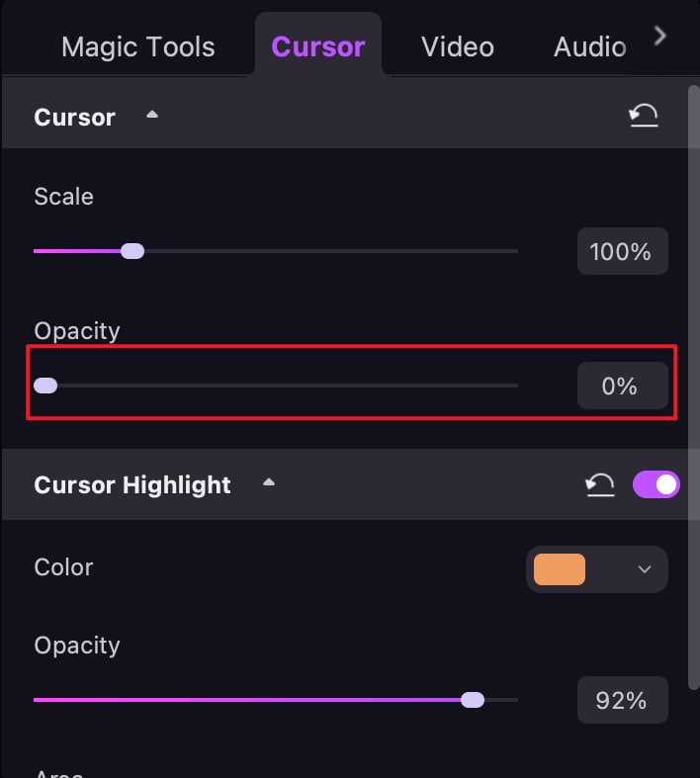
Task: Click the Cursor Highlight section header
Action: (132, 485)
